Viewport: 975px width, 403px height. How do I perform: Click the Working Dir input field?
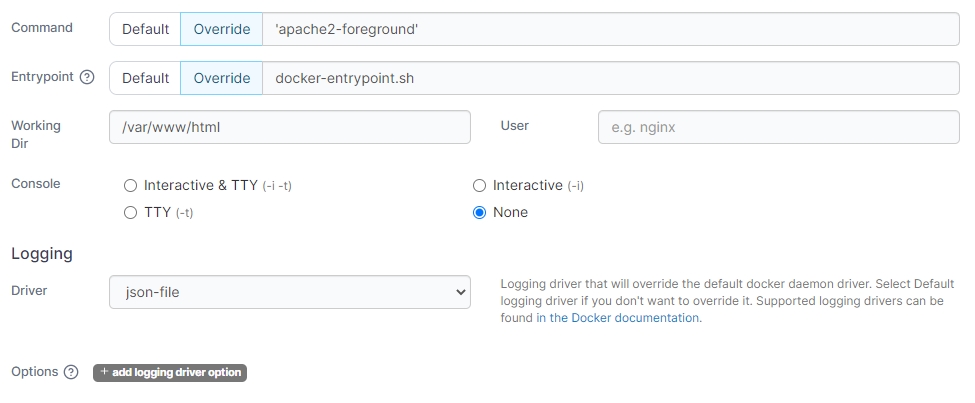(289, 127)
